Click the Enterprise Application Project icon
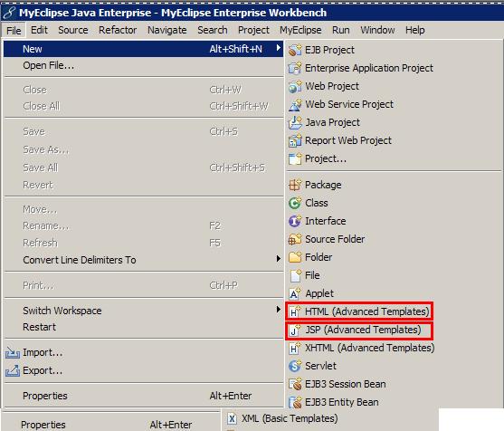The width and height of the screenshot is (504, 431). (295, 68)
